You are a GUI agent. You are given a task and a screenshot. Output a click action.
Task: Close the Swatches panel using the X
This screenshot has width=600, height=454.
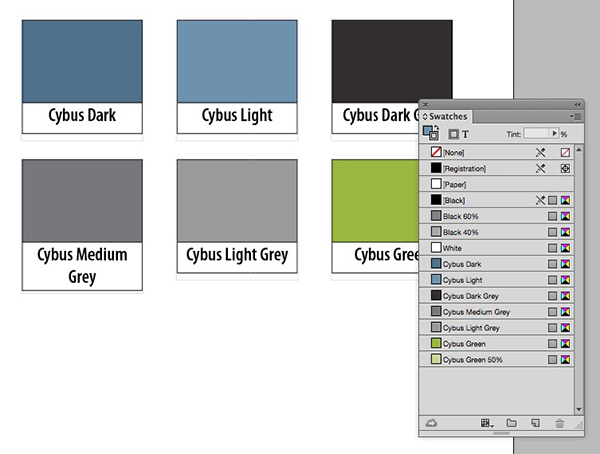coord(426,105)
